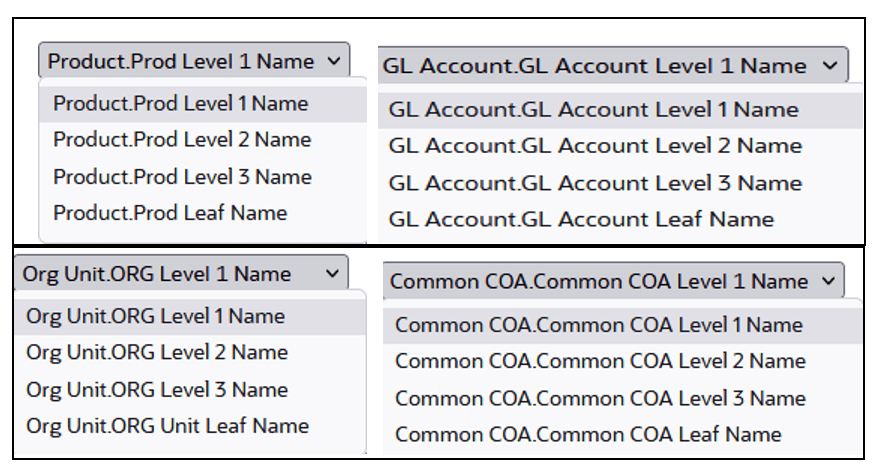Select Product.Prod Level 1 Name option
Image resolution: width=879 pixels, height=474 pixels.
203,104
